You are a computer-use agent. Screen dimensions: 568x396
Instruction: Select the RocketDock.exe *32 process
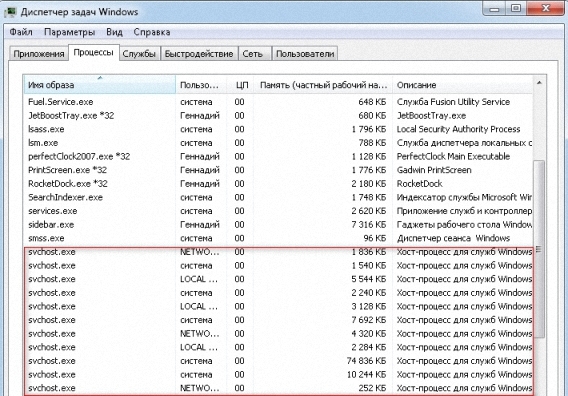(278, 184)
